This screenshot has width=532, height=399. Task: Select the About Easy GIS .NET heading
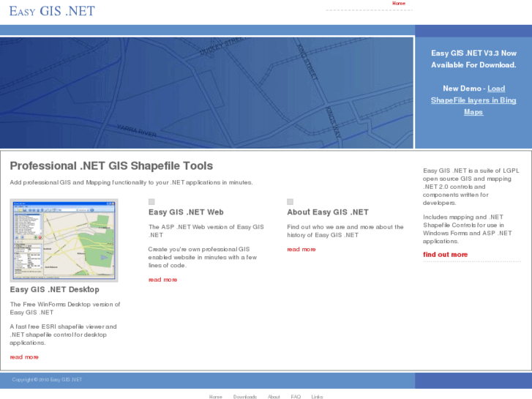[x=328, y=212]
